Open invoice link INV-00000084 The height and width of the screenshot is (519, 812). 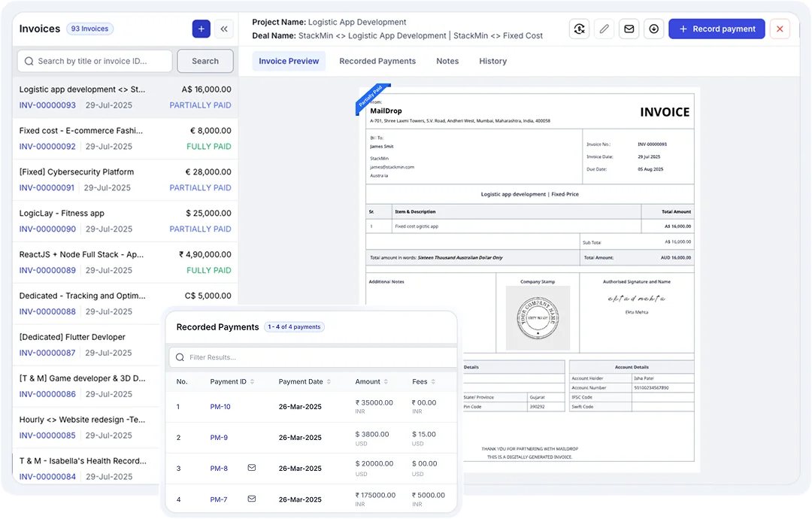click(x=47, y=477)
